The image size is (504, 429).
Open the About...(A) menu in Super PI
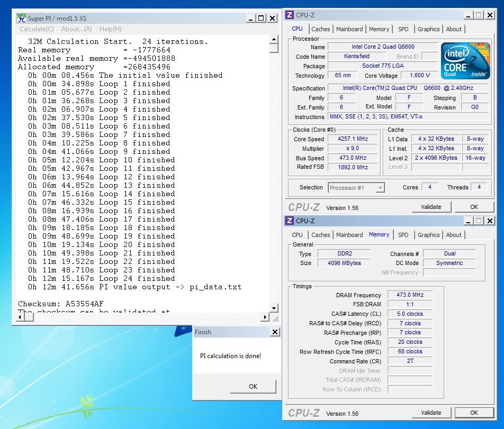76,29
